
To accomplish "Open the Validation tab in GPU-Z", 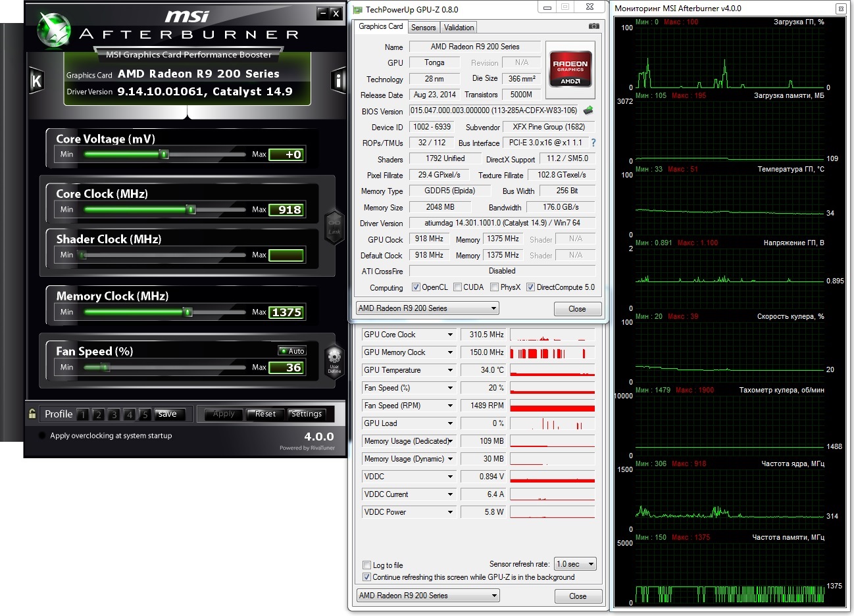I will 459,28.
